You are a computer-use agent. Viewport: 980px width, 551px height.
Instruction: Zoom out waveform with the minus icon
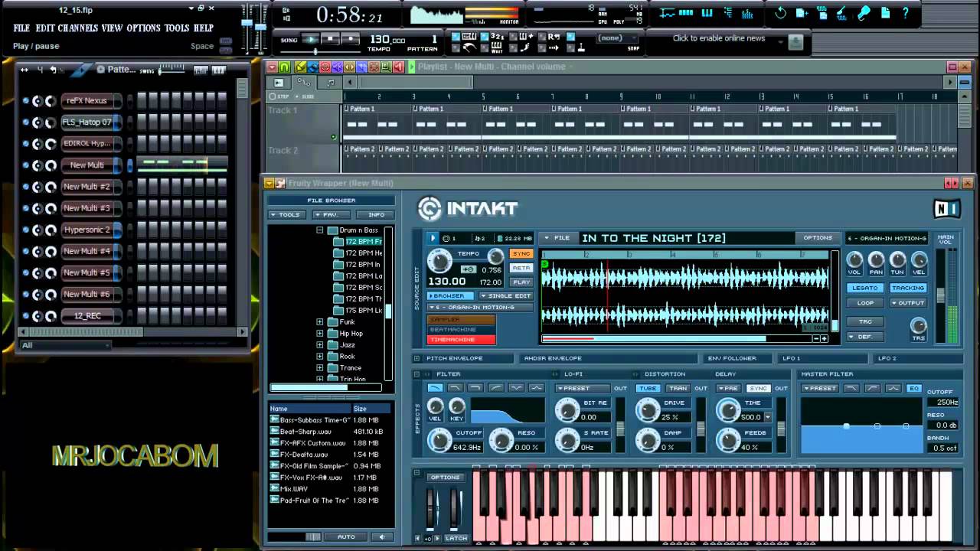pos(816,338)
